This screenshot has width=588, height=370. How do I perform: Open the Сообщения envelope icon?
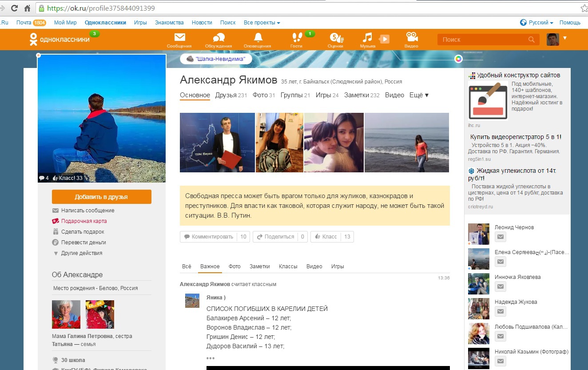pos(179,38)
